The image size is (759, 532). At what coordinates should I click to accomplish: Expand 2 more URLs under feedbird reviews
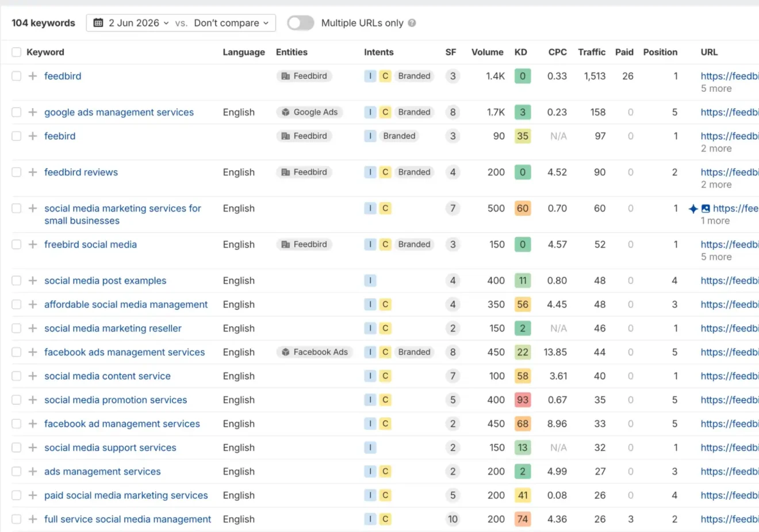(x=716, y=184)
